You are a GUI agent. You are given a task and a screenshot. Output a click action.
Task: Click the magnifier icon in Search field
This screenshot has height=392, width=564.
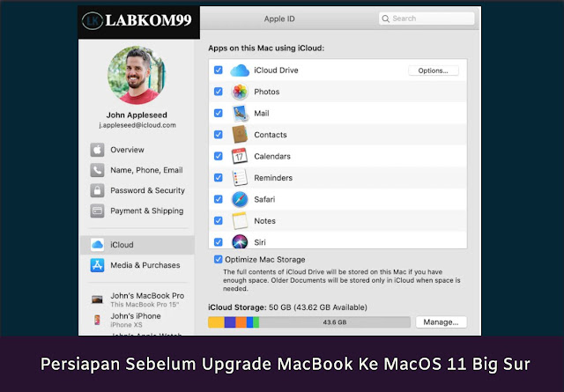(386, 18)
